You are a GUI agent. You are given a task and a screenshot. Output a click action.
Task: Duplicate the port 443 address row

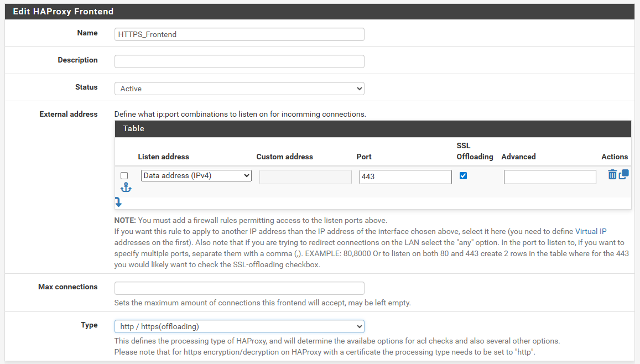(623, 174)
